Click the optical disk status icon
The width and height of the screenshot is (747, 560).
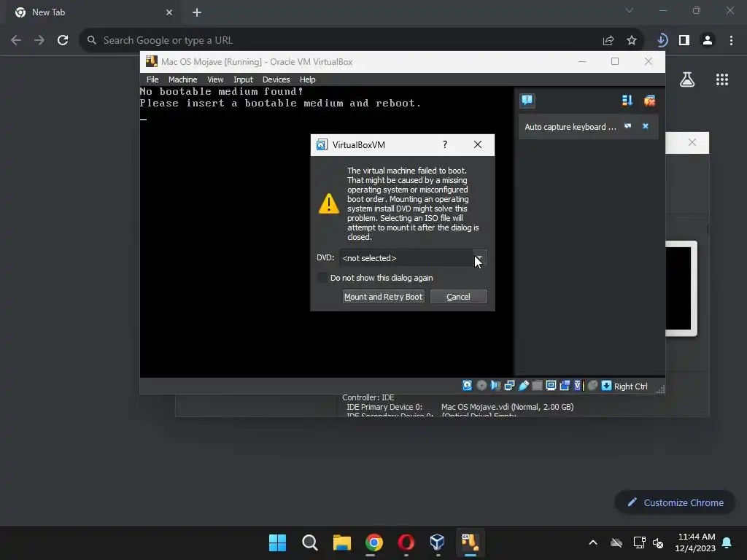point(481,386)
